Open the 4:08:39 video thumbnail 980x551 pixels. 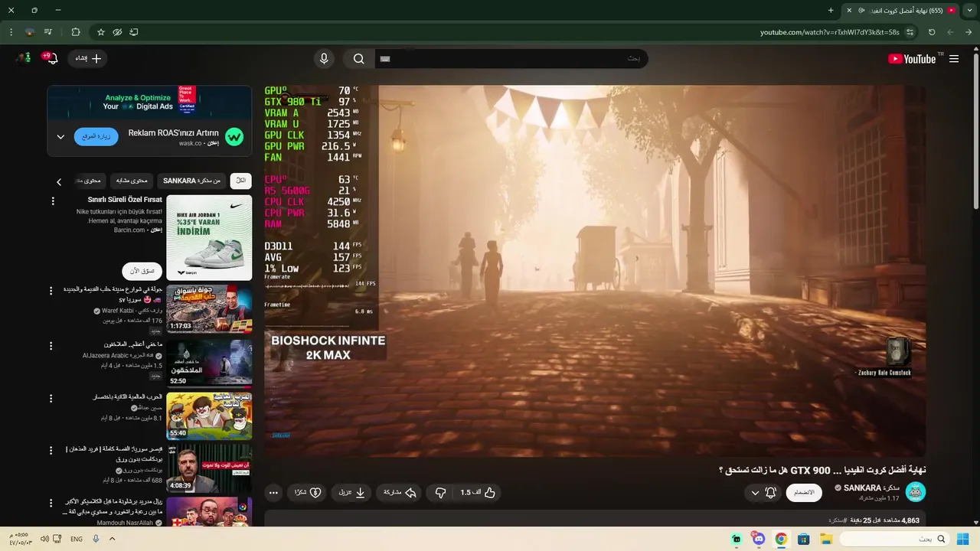point(209,469)
